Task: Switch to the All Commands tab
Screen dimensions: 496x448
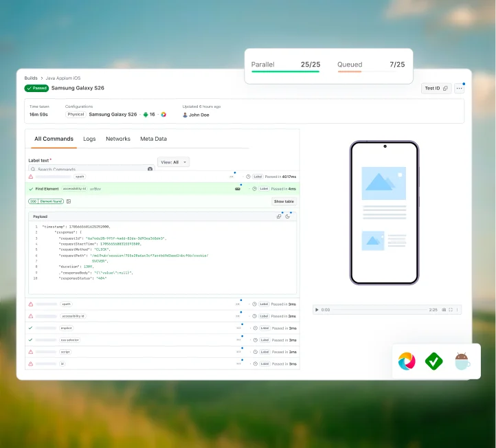Action: (x=54, y=139)
